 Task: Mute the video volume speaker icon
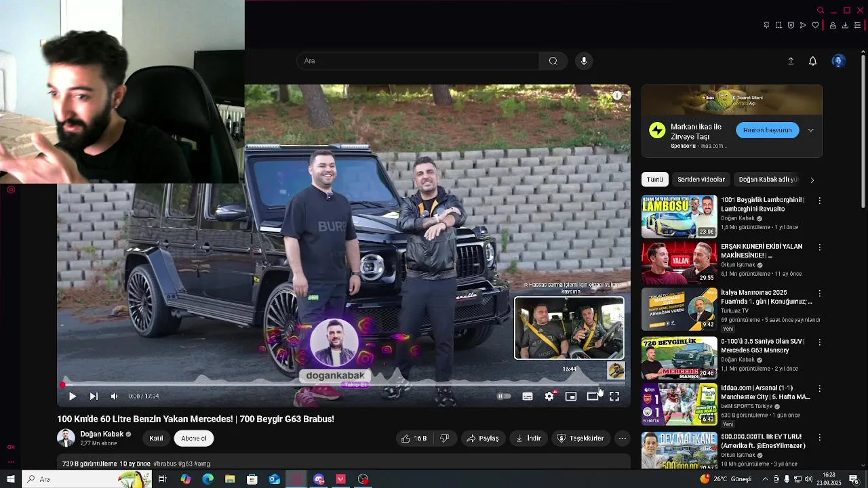tap(114, 396)
